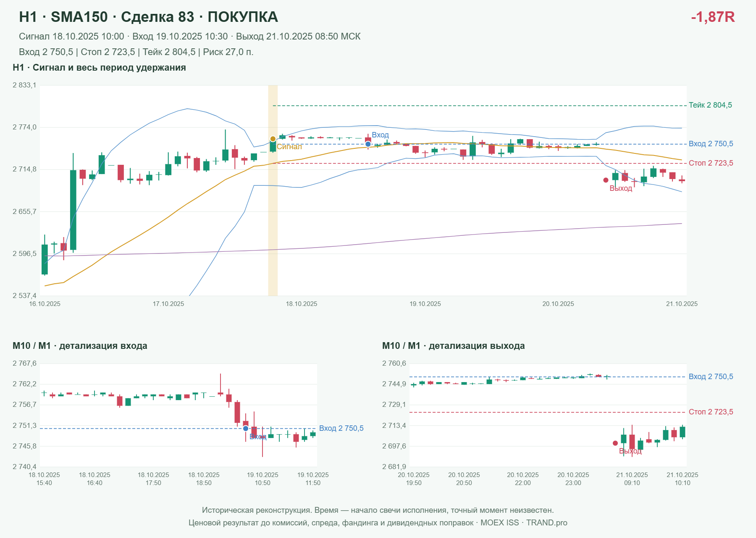This screenshot has height=538, width=756.
Task: Click the 2 740,4 label in entry detail chart
Action: [24, 467]
